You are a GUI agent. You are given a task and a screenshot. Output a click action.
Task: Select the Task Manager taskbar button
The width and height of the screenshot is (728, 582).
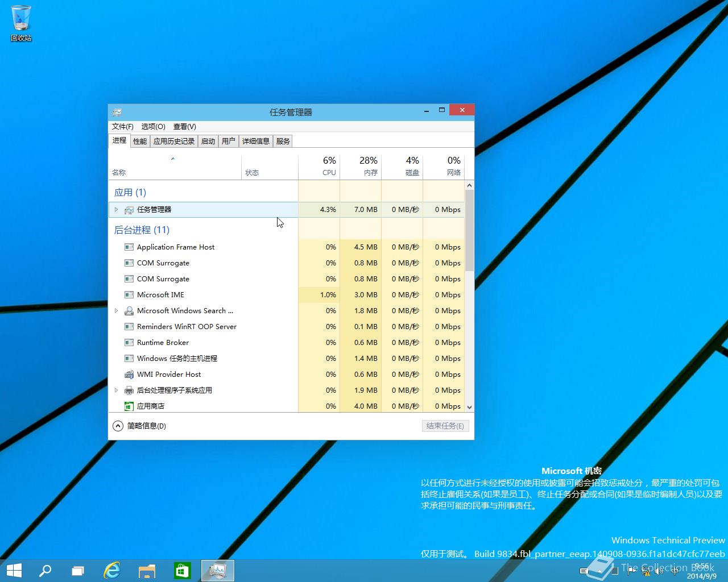(x=218, y=571)
